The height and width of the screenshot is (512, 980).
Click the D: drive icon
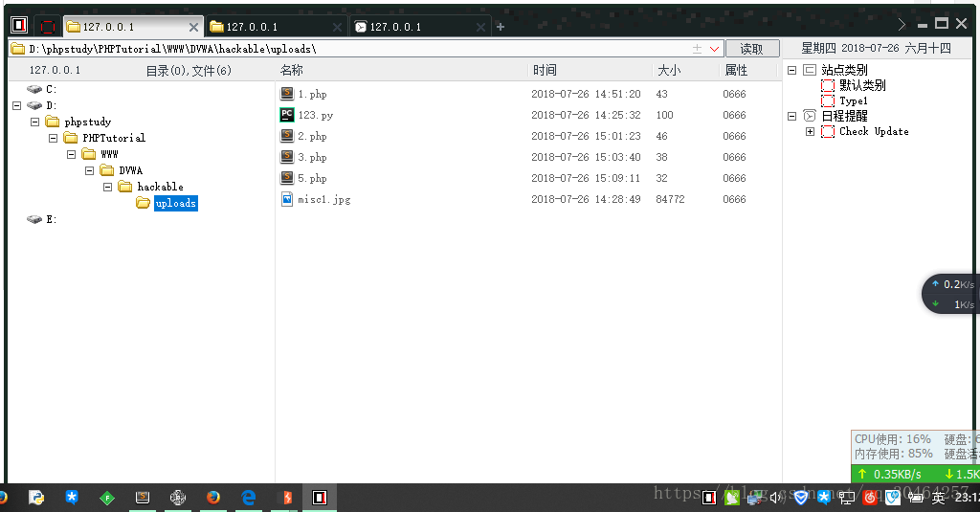point(34,105)
